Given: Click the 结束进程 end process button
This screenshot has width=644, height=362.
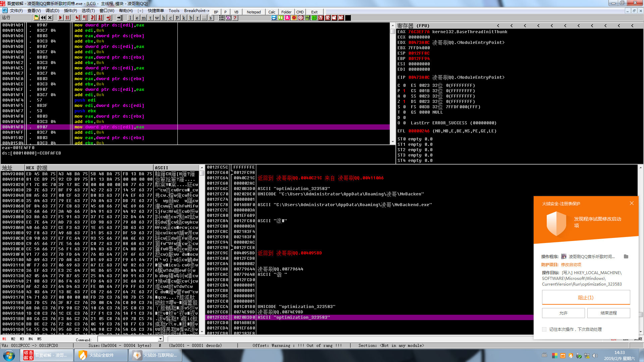Looking at the screenshot, I should pyautogui.click(x=608, y=313).
